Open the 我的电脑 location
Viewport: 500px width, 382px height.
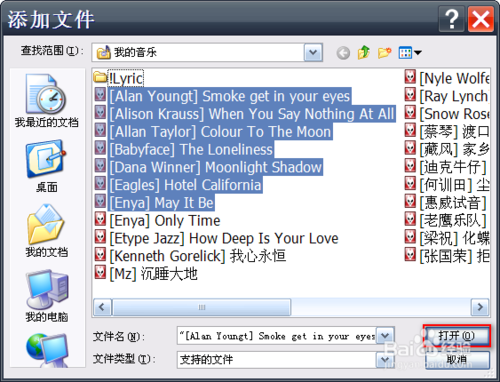tap(47, 295)
